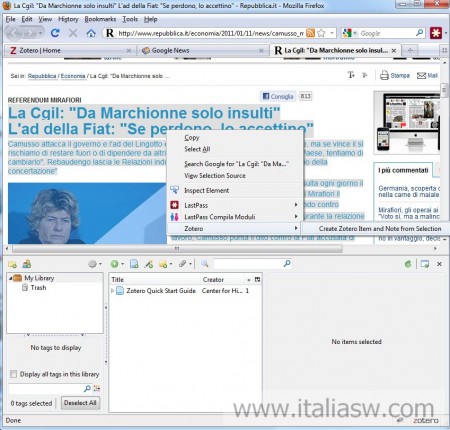Click Create Zotero Item and Note from Selection
450x430 pixels.
click(x=380, y=229)
